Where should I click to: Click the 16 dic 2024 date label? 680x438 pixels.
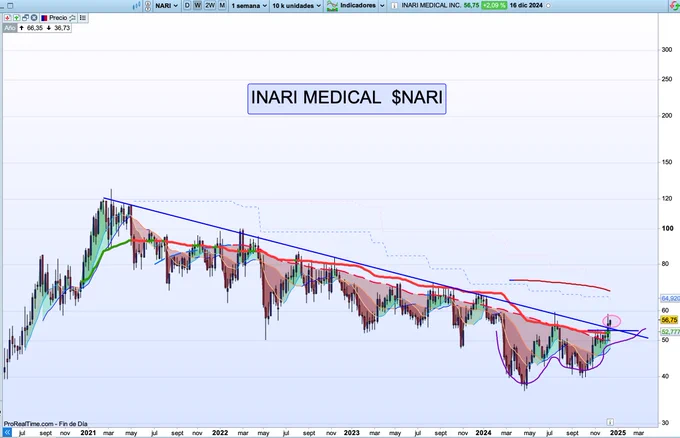coord(526,6)
